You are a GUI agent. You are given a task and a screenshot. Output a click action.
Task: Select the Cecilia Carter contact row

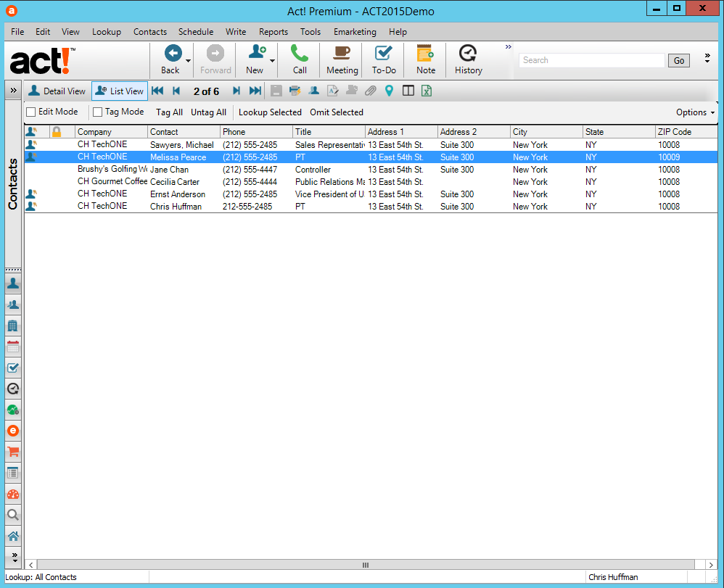point(371,182)
